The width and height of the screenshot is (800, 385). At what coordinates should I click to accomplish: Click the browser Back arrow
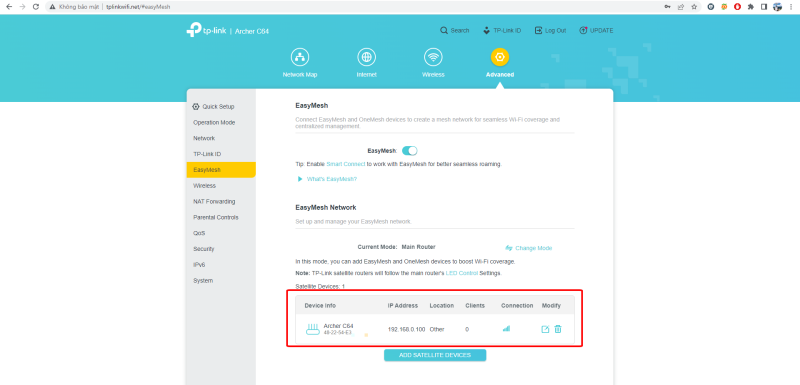pos(9,7)
